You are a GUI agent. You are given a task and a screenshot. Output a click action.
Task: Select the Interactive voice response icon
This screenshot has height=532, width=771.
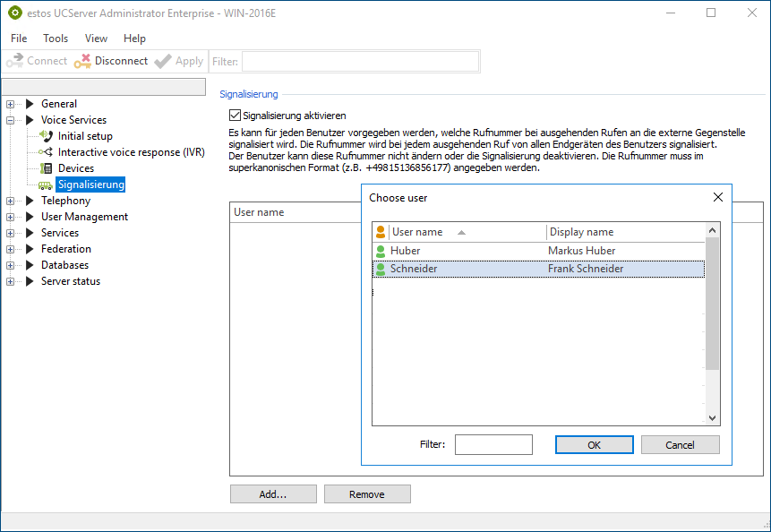tap(47, 152)
